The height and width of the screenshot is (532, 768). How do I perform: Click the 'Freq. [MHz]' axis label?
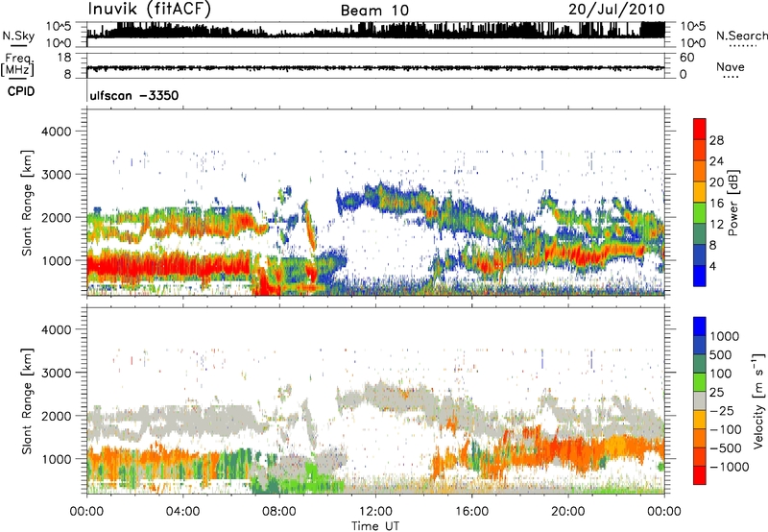[18, 65]
